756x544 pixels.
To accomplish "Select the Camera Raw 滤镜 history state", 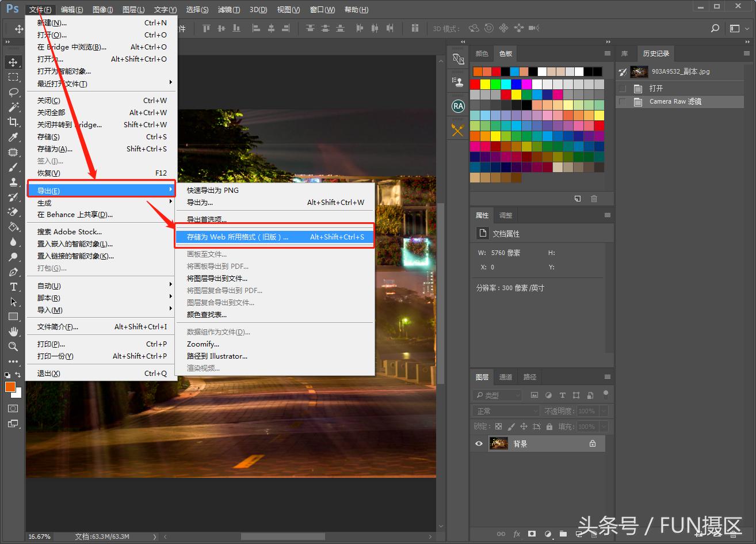I will pyautogui.click(x=675, y=101).
